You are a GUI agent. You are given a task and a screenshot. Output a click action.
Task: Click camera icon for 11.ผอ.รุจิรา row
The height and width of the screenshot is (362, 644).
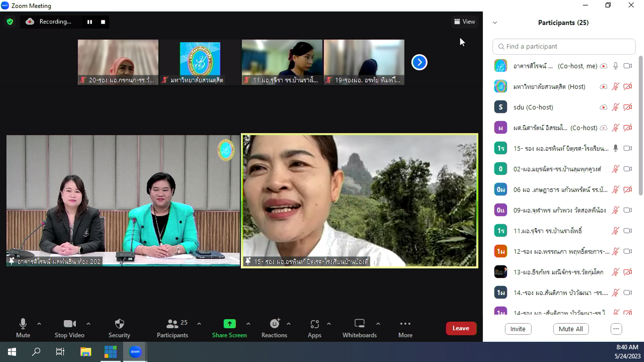628,231
